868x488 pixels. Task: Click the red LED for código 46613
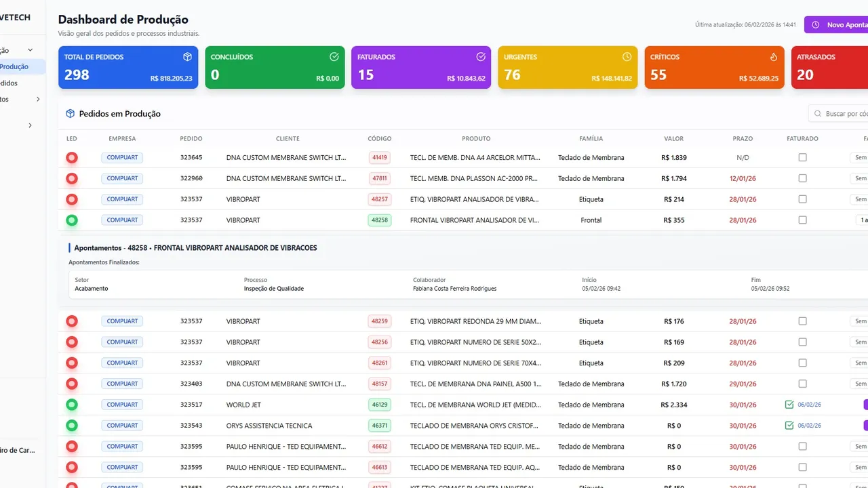coord(72,468)
